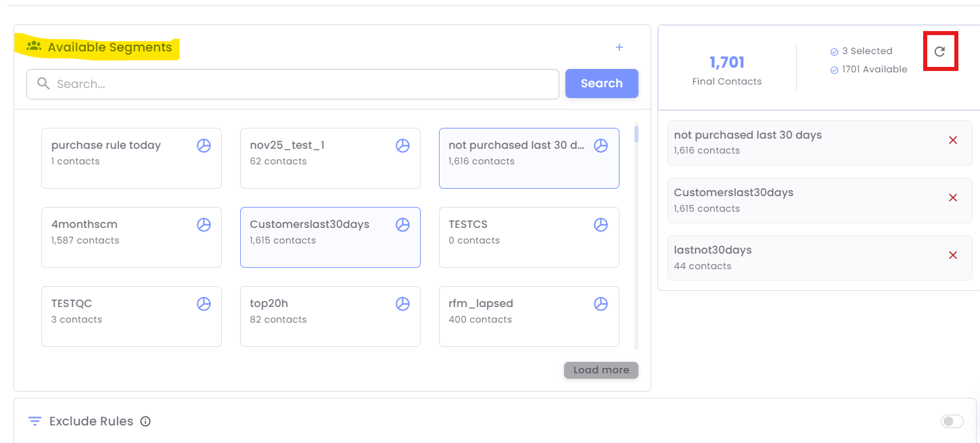This screenshot has height=443, width=980.
Task: Open pie chart icon on purchase rule today
Action: [204, 145]
